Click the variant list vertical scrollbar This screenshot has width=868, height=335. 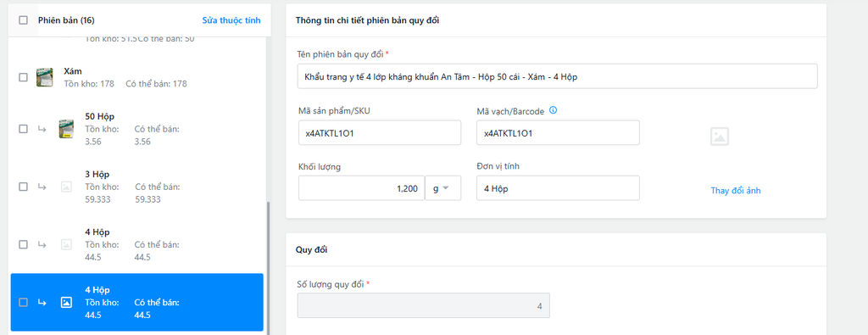click(268, 268)
